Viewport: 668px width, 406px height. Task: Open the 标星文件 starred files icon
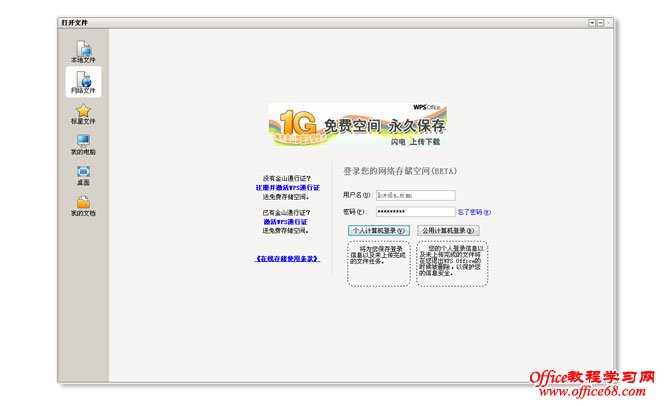tap(83, 114)
